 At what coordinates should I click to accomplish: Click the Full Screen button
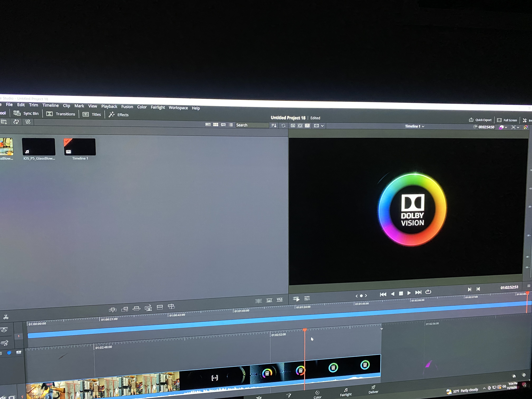click(x=507, y=120)
